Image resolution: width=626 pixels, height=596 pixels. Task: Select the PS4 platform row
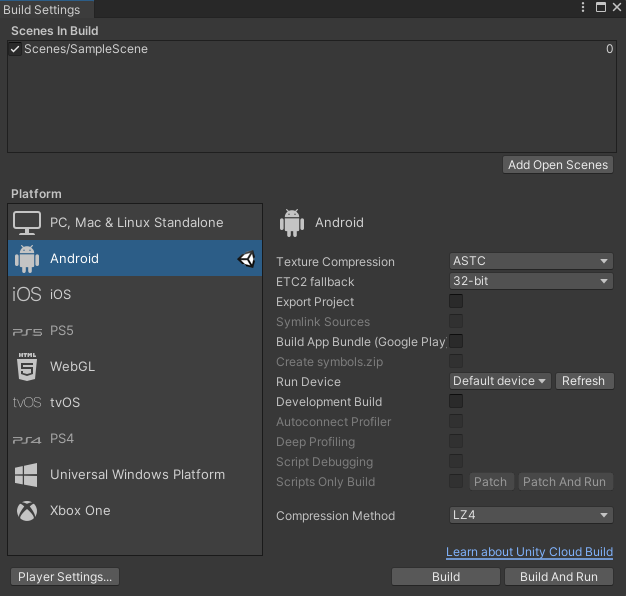[x=135, y=439]
